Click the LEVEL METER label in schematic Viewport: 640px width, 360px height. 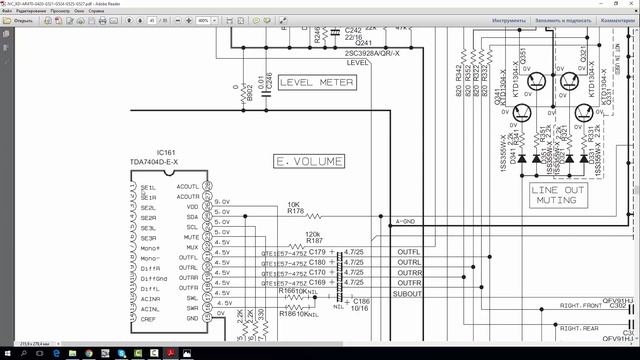pyautogui.click(x=317, y=82)
